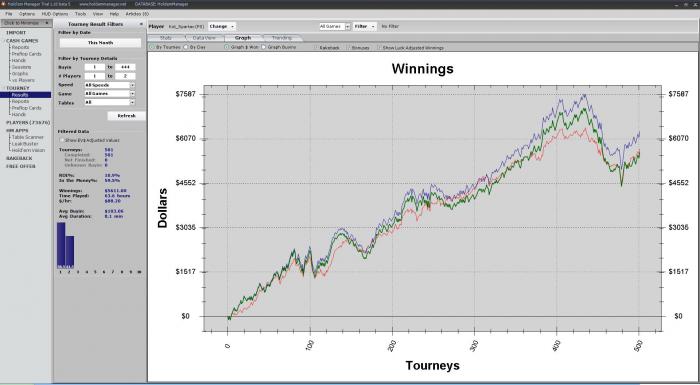Select the Graph $ Won radio option
700x385 pixels.
[x=226, y=47]
